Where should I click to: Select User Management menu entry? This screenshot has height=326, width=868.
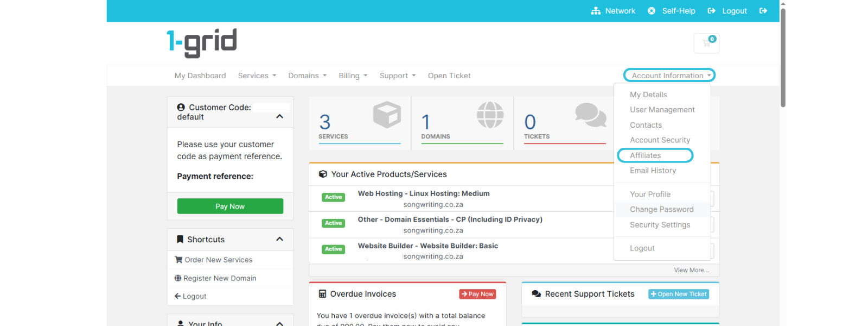point(662,110)
